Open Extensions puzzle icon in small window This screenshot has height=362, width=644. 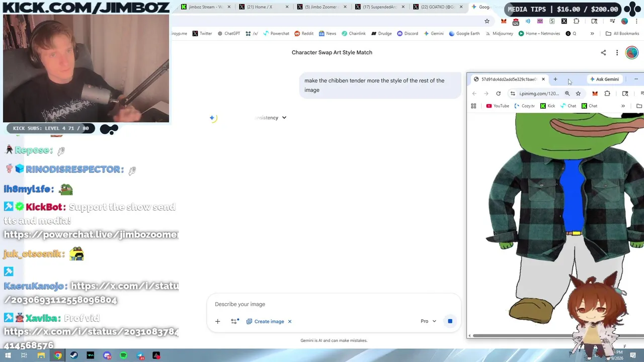[607, 94]
